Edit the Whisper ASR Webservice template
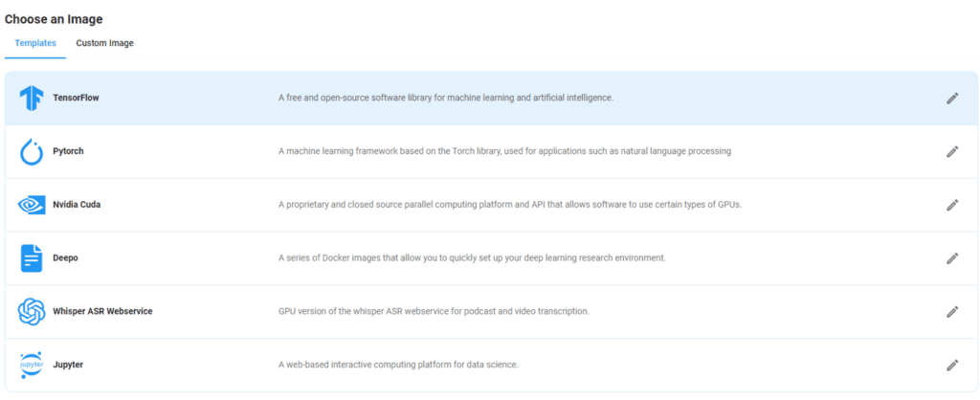980x400 pixels. 952,311
